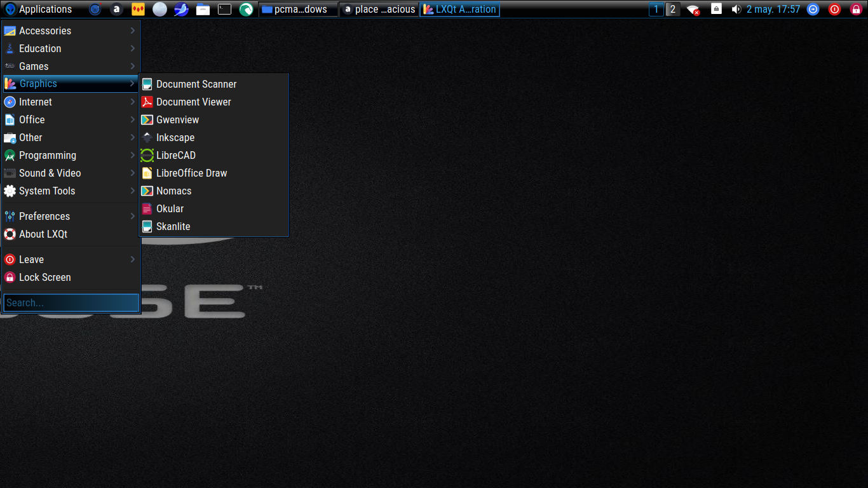868x488 pixels.
Task: Click the application menu Search field
Action: pyautogui.click(x=71, y=302)
